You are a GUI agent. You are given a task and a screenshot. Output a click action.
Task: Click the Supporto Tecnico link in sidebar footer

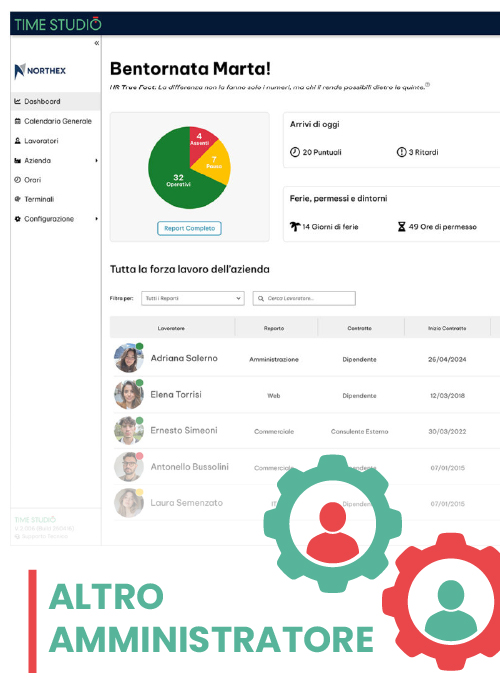pos(42,536)
